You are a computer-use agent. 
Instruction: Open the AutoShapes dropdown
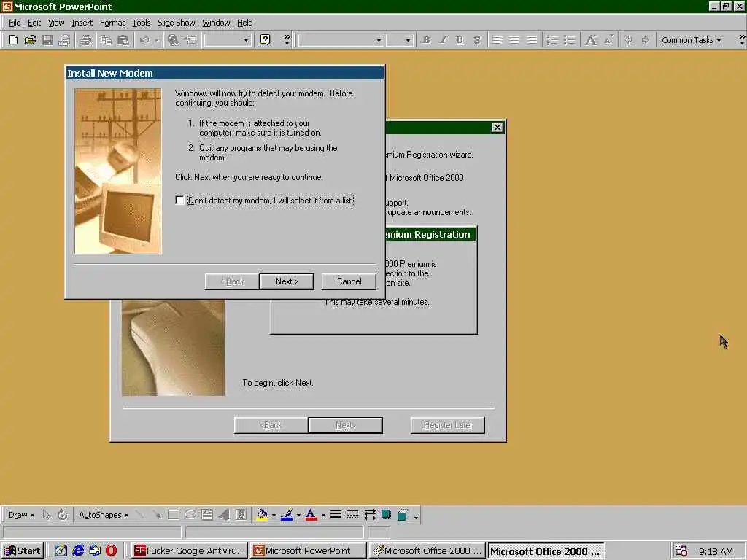pos(104,515)
